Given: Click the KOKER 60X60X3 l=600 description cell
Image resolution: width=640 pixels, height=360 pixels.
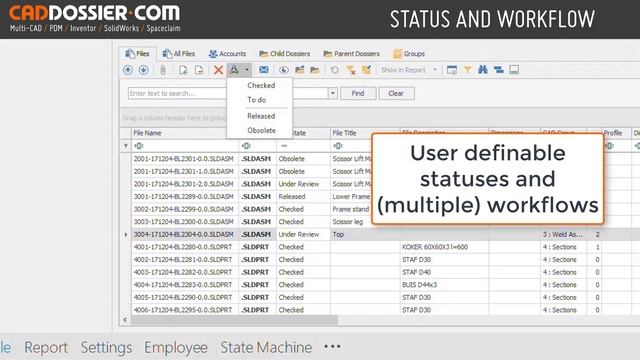Looking at the screenshot, I should [444, 247].
